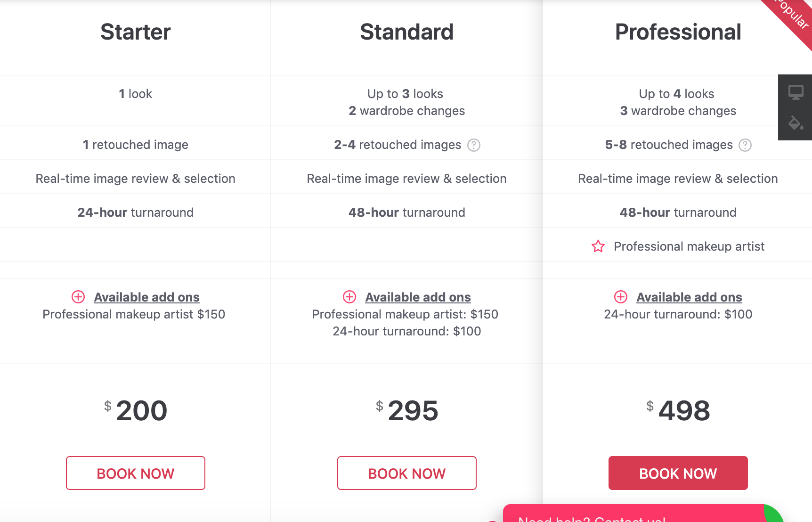This screenshot has height=522, width=812.
Task: Click the plus circle icon under Starter plan
Action: coord(78,297)
